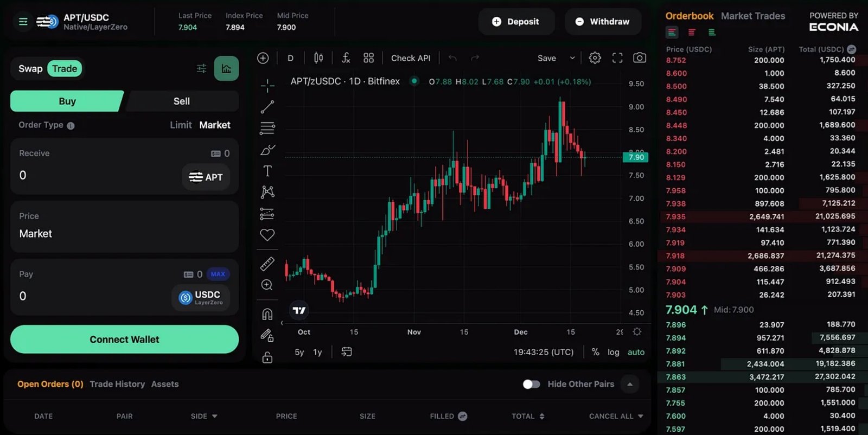The height and width of the screenshot is (435, 868).
Task: Click the redo arrow in the chart toolbar
Action: pyautogui.click(x=475, y=58)
